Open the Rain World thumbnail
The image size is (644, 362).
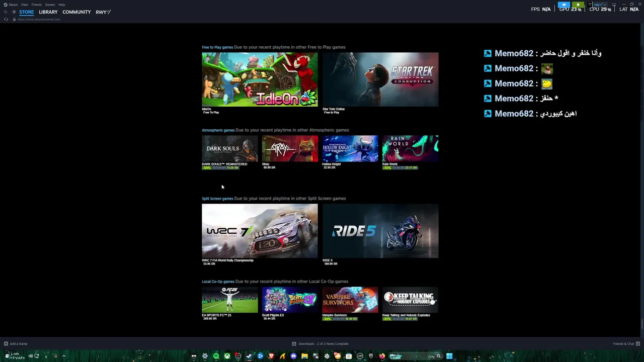pyautogui.click(x=410, y=148)
